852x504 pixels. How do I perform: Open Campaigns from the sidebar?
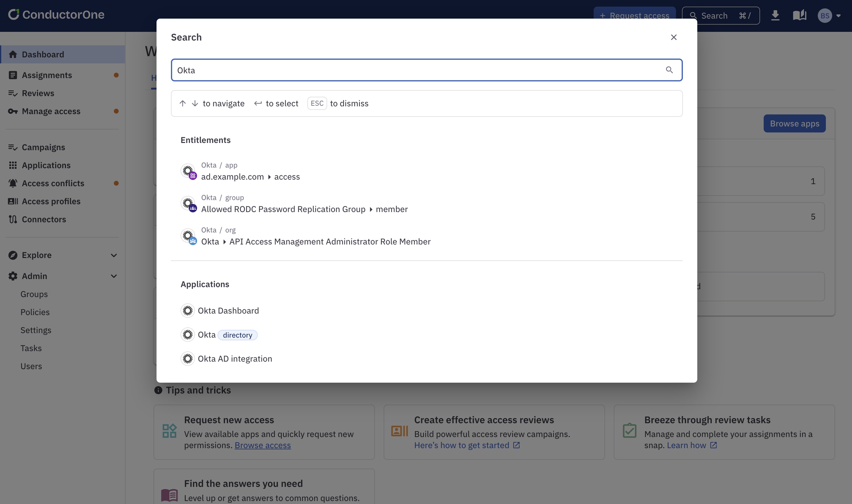pos(43,147)
